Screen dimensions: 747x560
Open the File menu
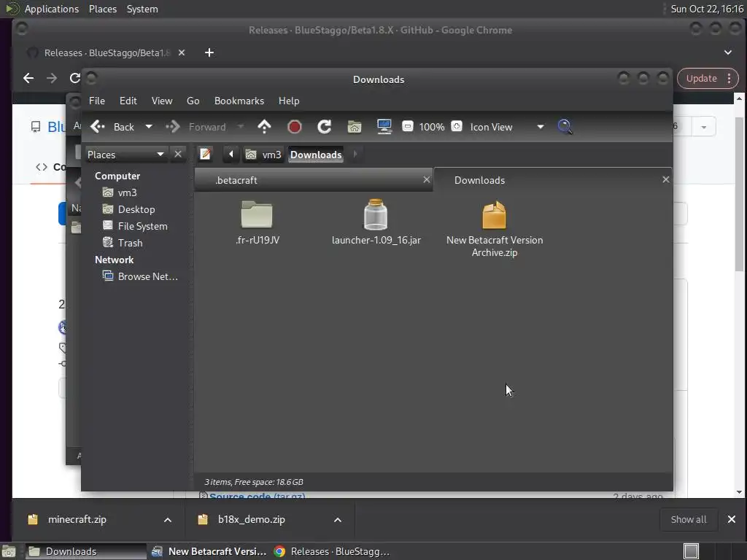[x=97, y=101]
